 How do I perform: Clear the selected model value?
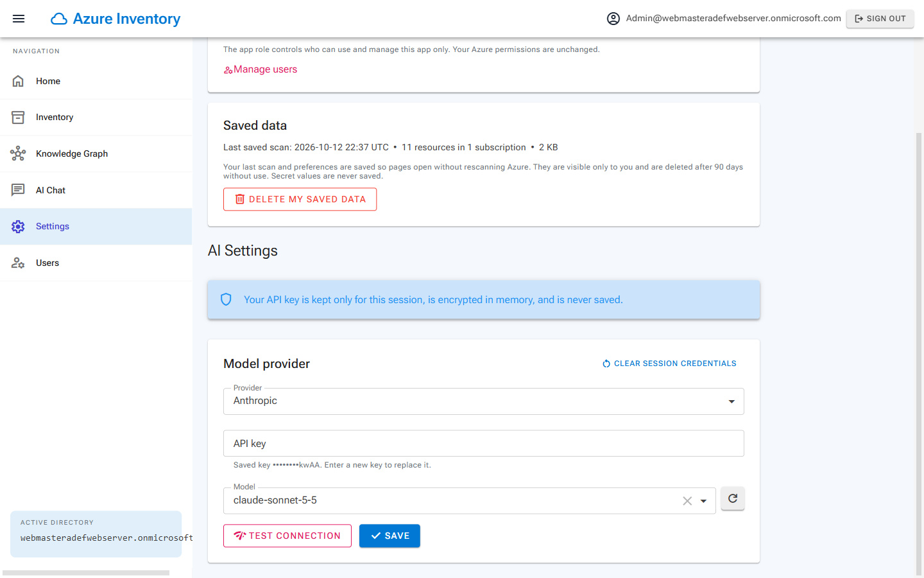[687, 501]
